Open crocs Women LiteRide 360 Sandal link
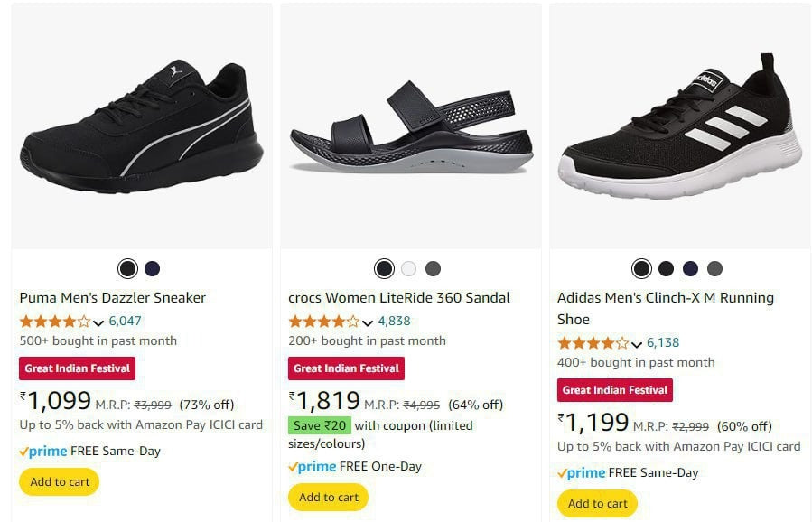Image resolution: width=812 pixels, height=522 pixels. [x=398, y=297]
